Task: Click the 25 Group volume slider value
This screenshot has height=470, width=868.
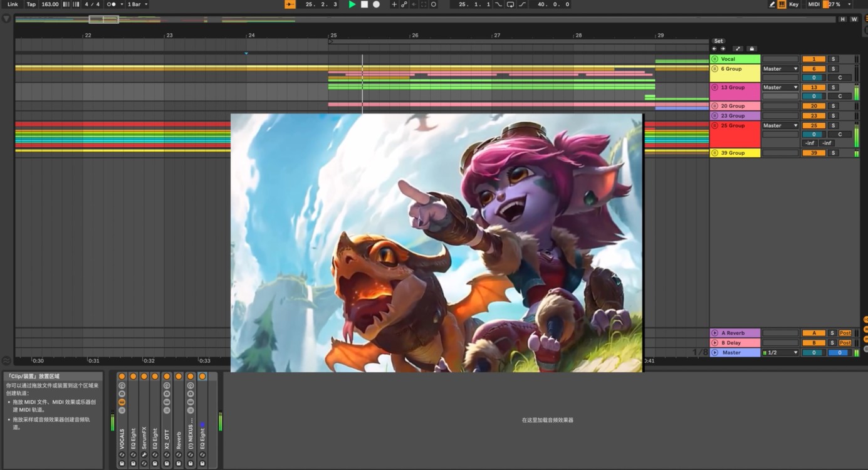Action: (814, 134)
